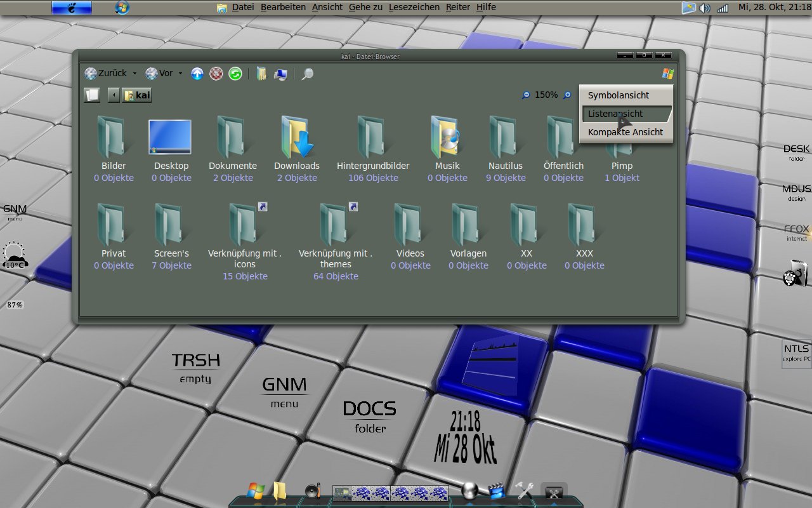Open the wrench and screwdriver tools dock icon
This screenshot has width=812, height=508.
pyautogui.click(x=524, y=490)
